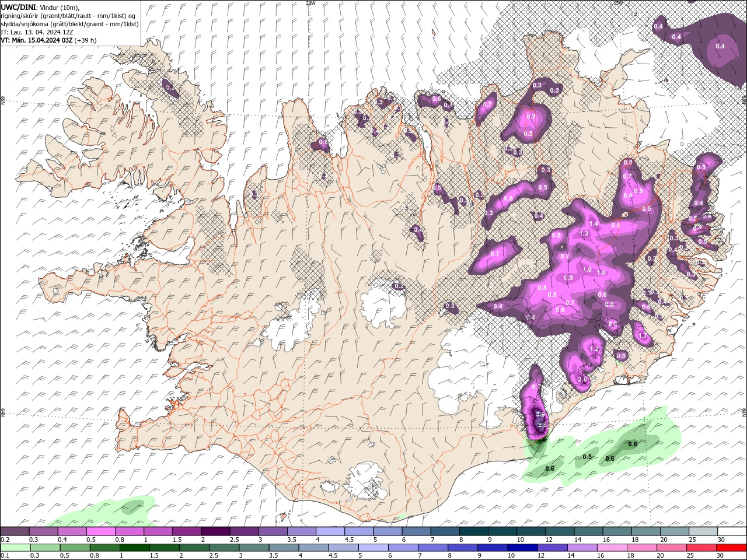
Task: Click the '1.2' snowfall value on the map
Action: pos(595,349)
